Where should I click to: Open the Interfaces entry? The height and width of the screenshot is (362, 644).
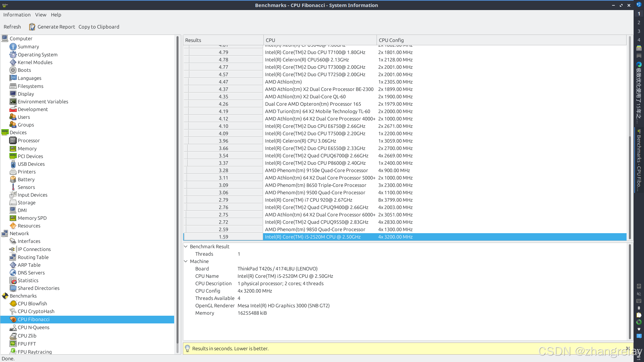[x=29, y=241]
